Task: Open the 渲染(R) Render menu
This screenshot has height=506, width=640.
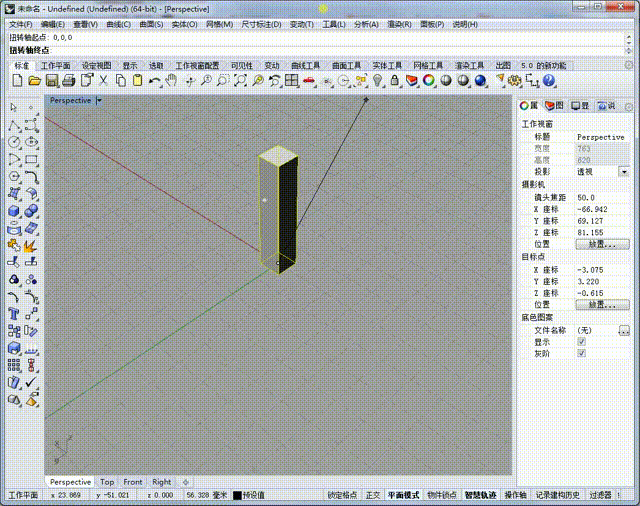Action: 399,24
